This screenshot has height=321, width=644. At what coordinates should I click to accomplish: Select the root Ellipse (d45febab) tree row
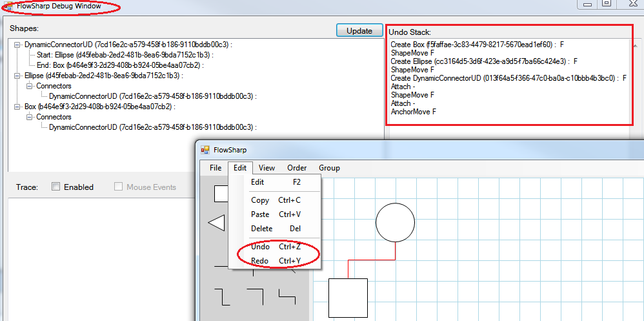[103, 76]
